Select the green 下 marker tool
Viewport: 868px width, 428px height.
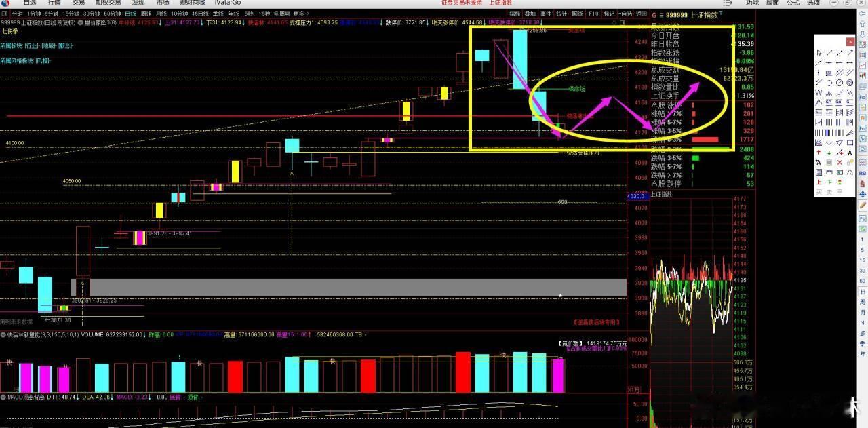pyautogui.click(x=829, y=182)
